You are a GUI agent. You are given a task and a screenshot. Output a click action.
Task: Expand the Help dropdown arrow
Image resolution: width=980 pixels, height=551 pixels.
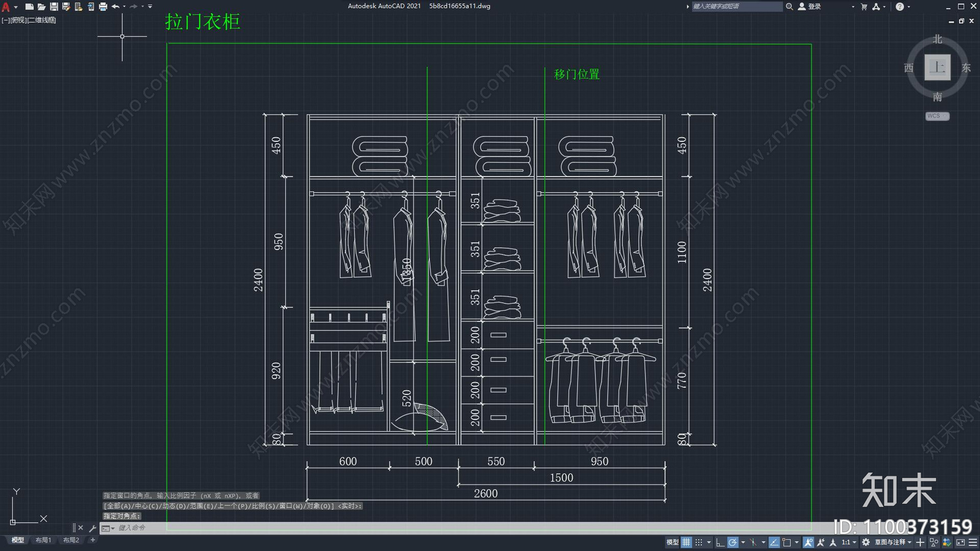(x=908, y=7)
